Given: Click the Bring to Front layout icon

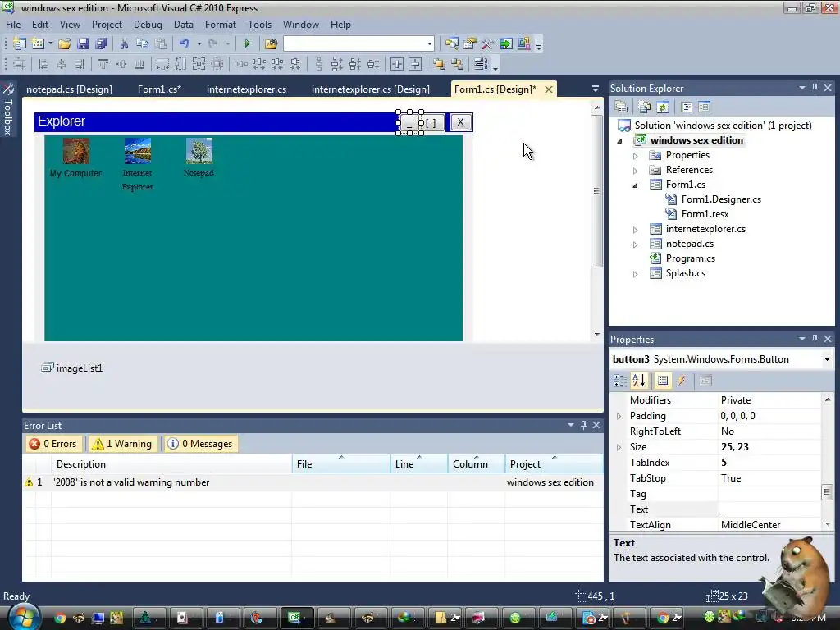Looking at the screenshot, I should [x=439, y=64].
